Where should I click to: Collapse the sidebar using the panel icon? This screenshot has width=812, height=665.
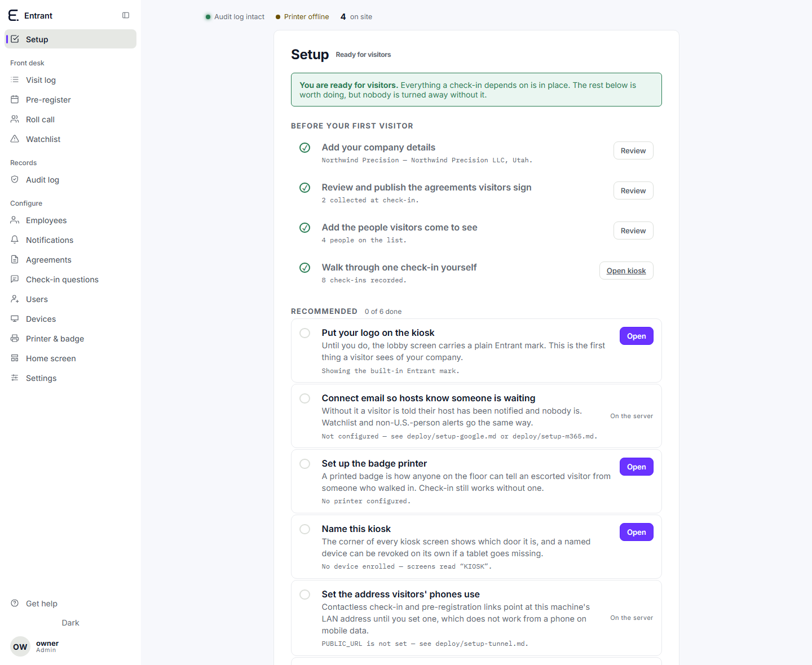126,15
